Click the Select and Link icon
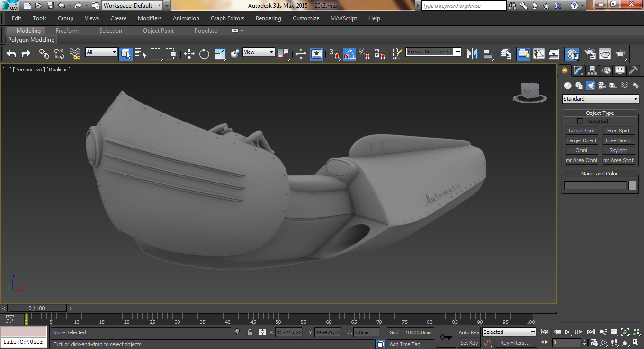The height and width of the screenshot is (349, 644). tap(44, 53)
